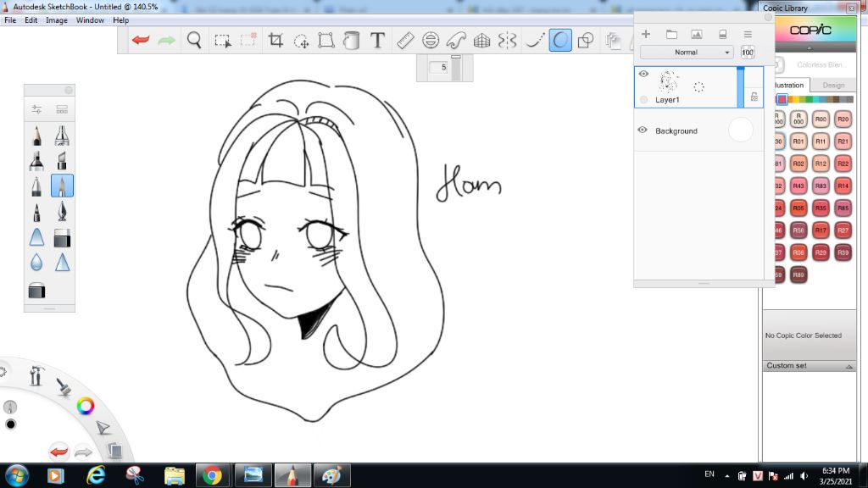Select the quick transform tool
The width and height of the screenshot is (868, 488).
[301, 41]
